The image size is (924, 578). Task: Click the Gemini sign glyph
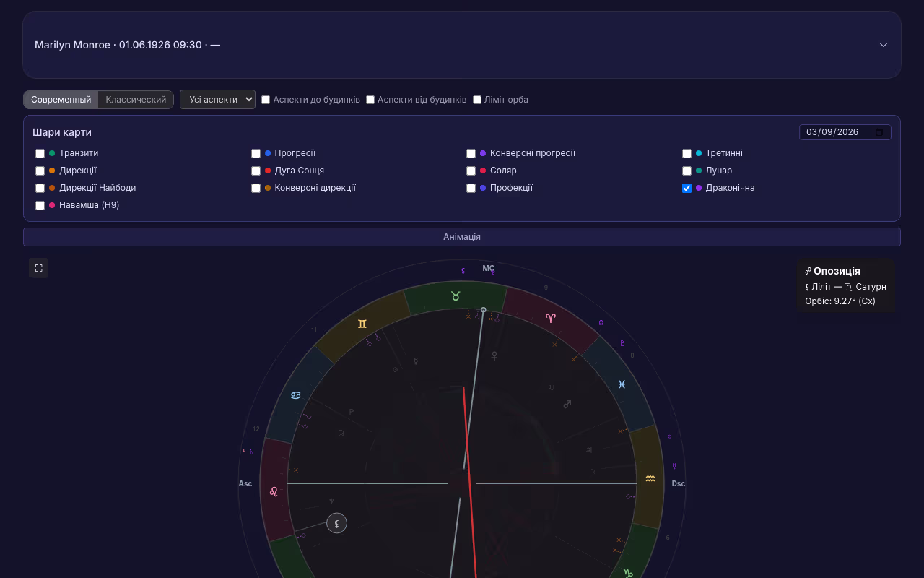[362, 324]
